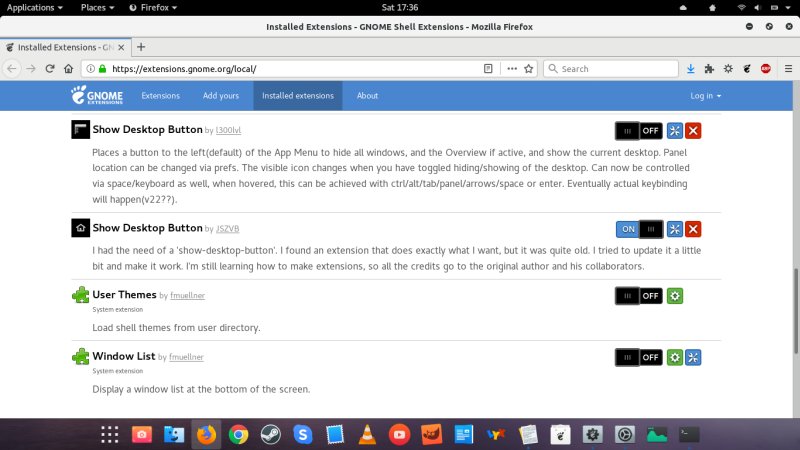Image resolution: width=800 pixels, height=450 pixels.
Task: Open Show Applications grid in dock
Action: click(x=110, y=435)
